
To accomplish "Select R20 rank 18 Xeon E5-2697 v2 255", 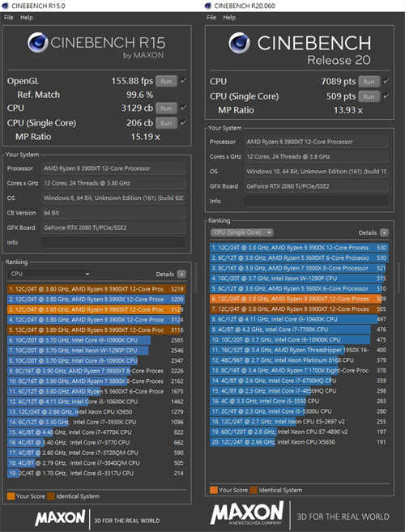I will coord(299,421).
